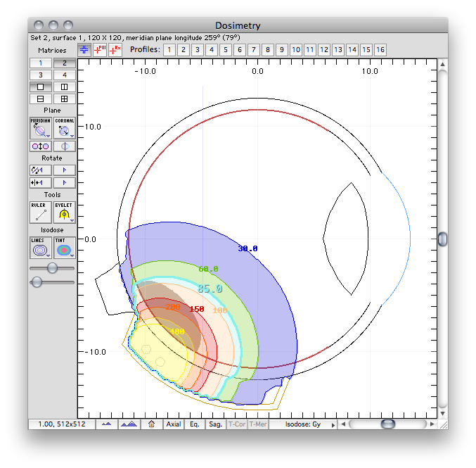Click vertical scrollbar up arrow
This screenshot has height=468, width=476.
point(443,64)
